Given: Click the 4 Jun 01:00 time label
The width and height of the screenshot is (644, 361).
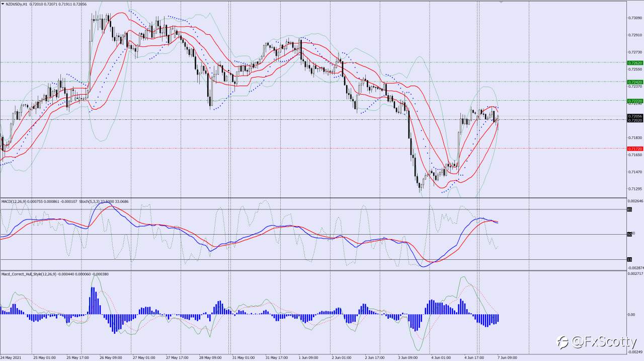Looking at the screenshot, I should pos(441,358).
